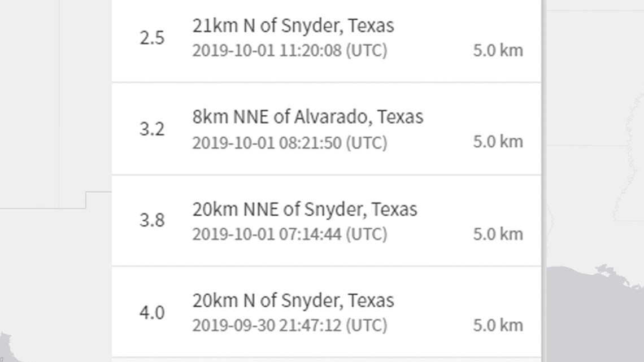Click the magnitude 3.2 value
644x362 pixels.
click(x=152, y=129)
